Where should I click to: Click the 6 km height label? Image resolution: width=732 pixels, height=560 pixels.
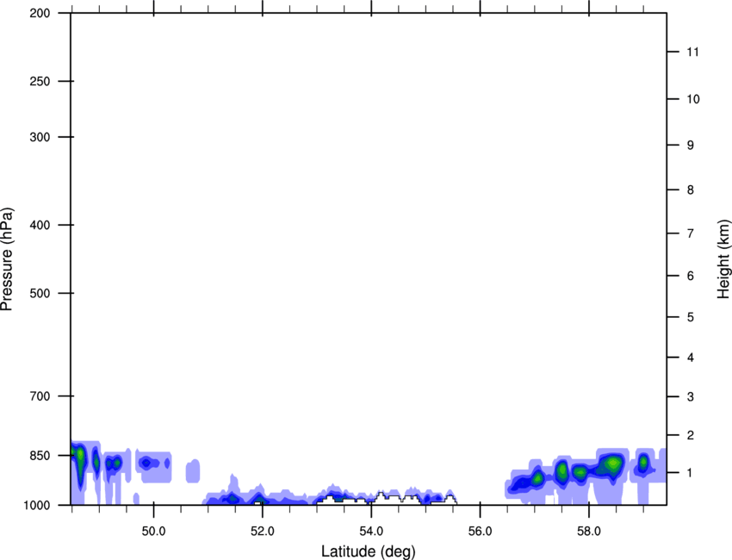coord(691,276)
